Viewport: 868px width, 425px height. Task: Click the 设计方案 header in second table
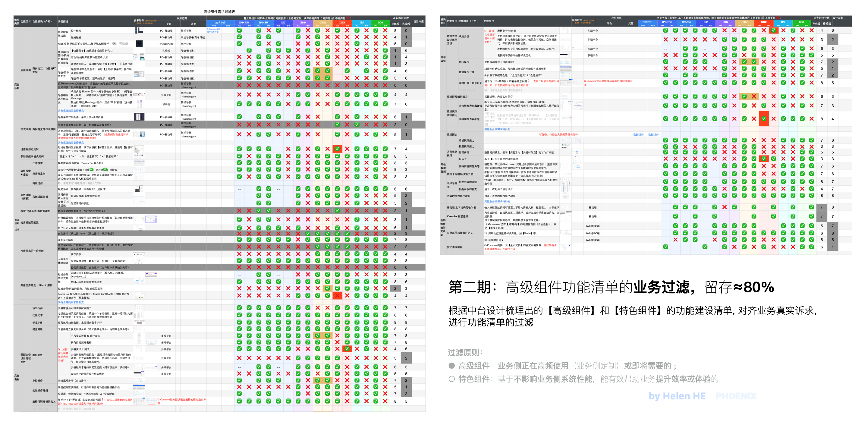coord(838,18)
